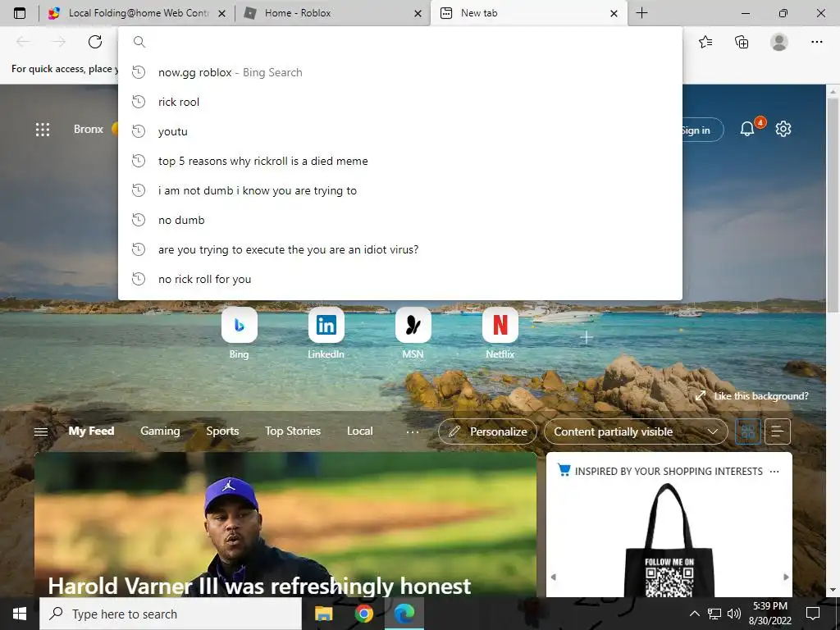Close the Local Folding@home tab
Image resolution: width=840 pixels, height=630 pixels.
221,13
